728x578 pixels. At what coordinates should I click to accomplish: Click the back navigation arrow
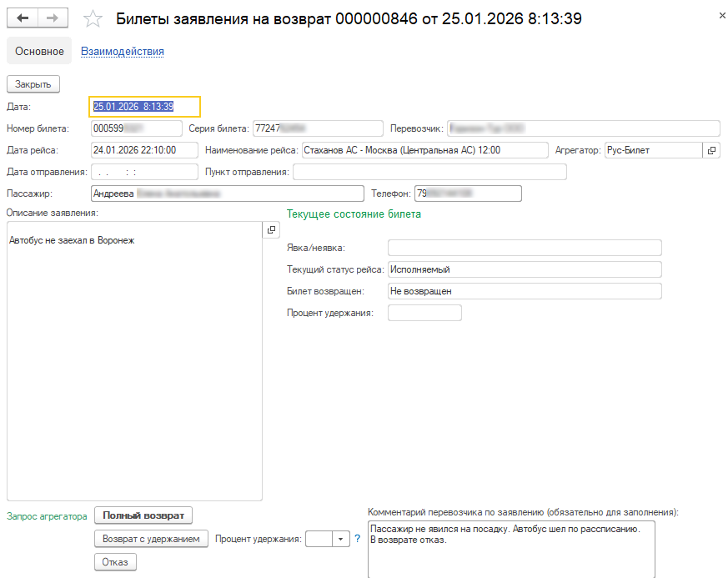(23, 18)
